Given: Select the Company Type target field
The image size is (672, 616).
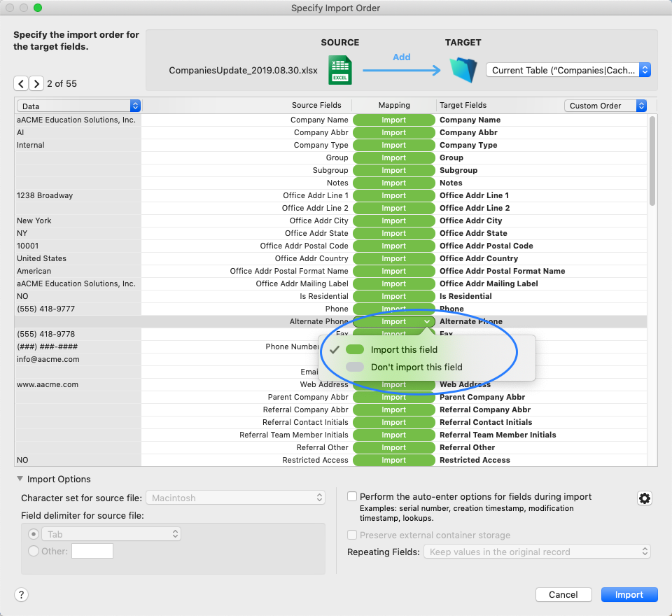Looking at the screenshot, I should pyautogui.click(x=468, y=145).
